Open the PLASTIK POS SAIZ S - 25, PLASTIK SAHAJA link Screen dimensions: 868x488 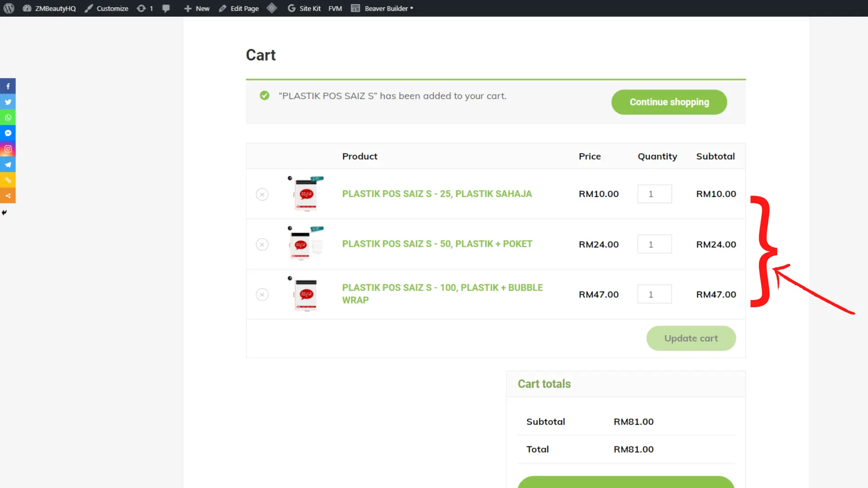coord(437,194)
